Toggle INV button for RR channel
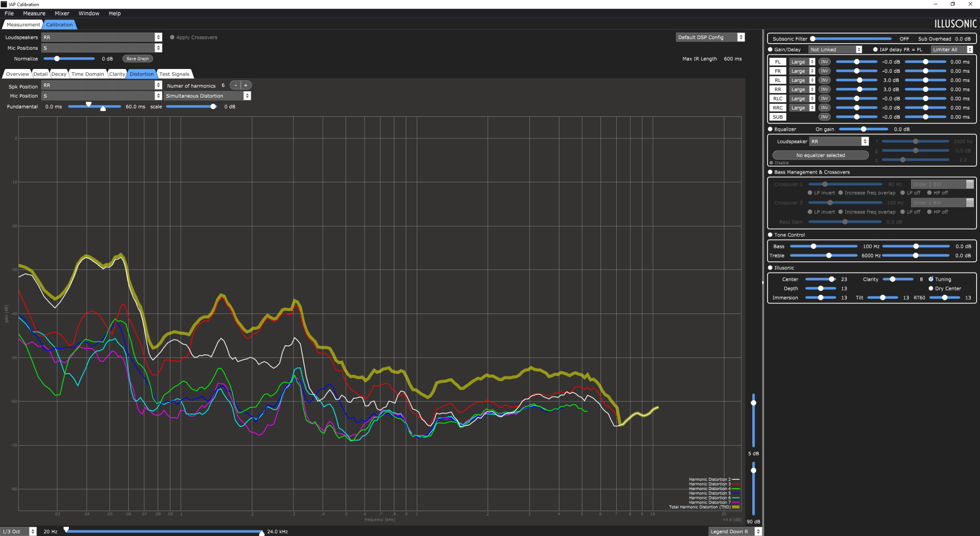The image size is (980, 536). (824, 89)
